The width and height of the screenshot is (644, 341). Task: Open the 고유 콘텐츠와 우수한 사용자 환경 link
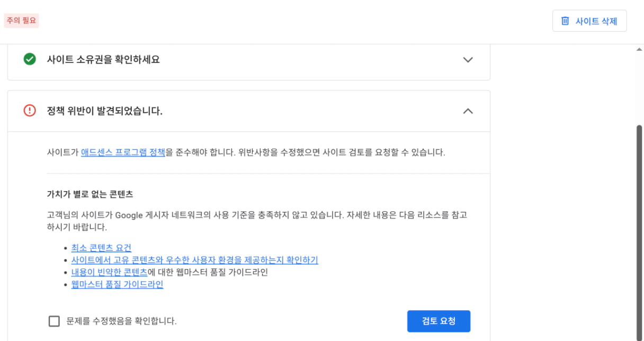point(194,260)
